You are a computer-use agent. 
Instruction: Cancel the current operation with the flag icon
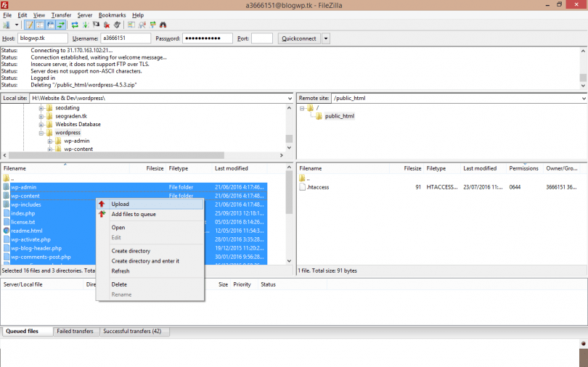[x=96, y=25]
